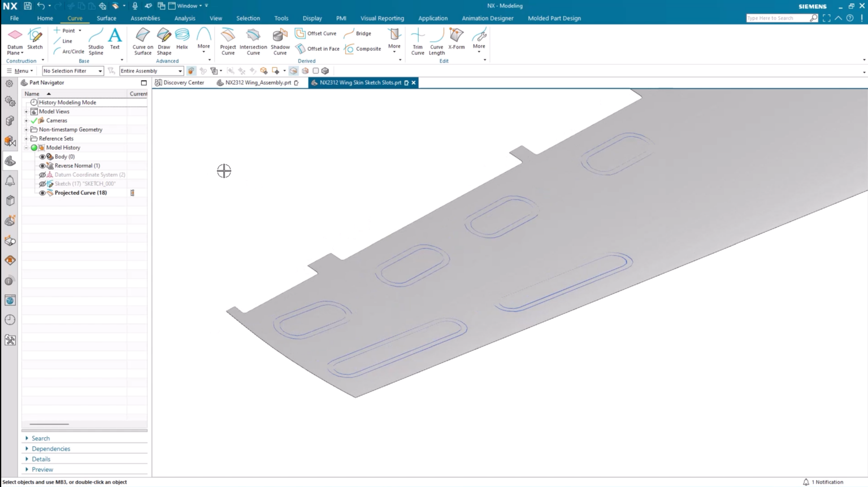Select the Shadow Curve tool
This screenshot has height=487, width=868.
tap(280, 41)
